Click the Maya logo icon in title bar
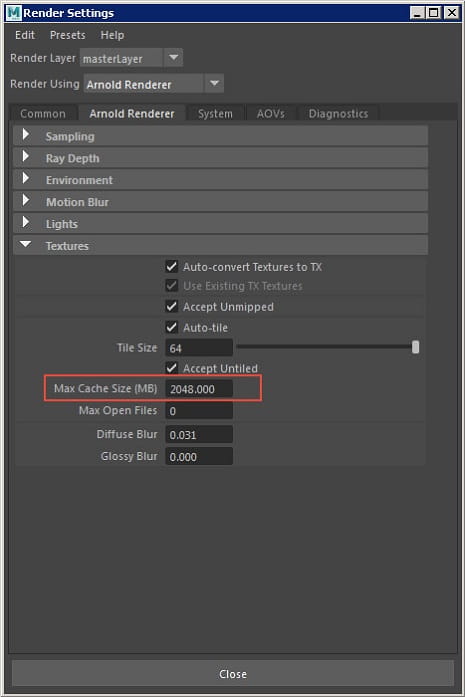 pos(13,13)
